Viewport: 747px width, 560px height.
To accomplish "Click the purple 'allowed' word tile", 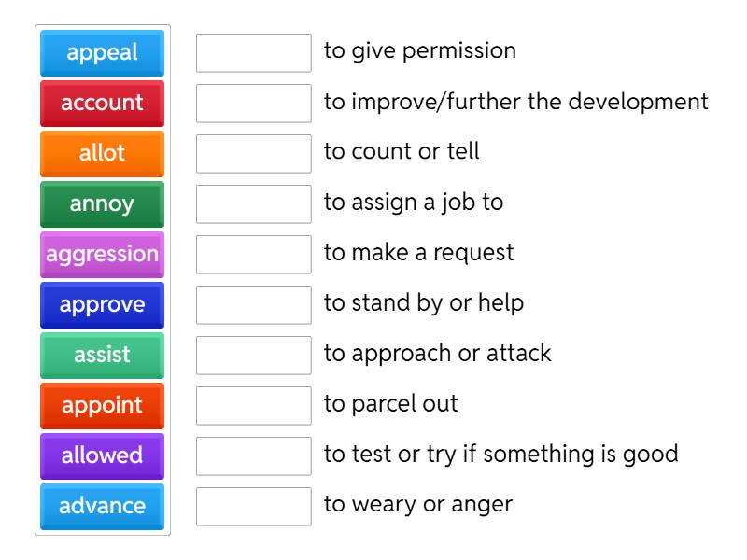I will [102, 455].
